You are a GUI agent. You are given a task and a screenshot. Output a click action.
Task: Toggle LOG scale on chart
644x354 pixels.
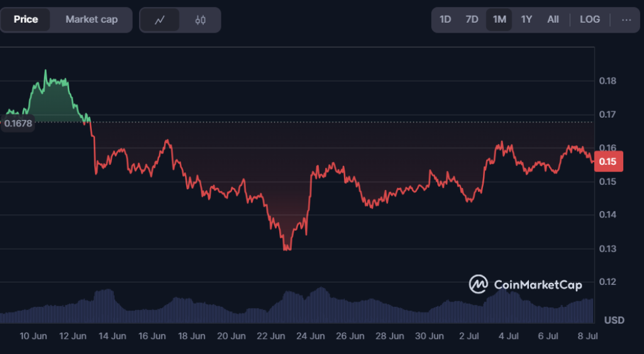pos(590,19)
